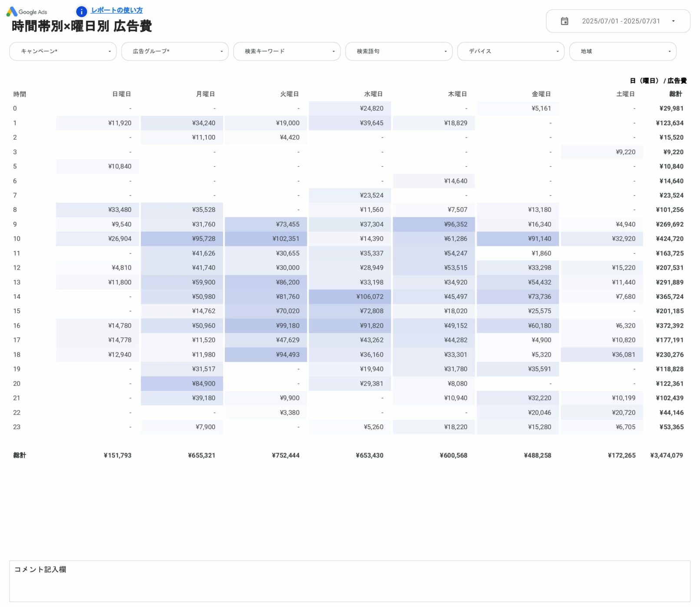The image size is (700, 607).
Task: Click the blue info icon
Action: click(x=81, y=11)
